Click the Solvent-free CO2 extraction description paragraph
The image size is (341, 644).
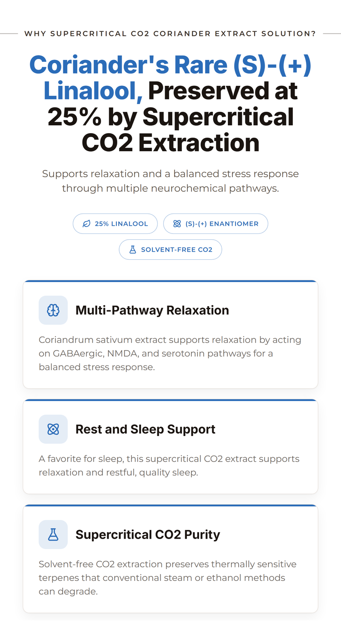[167, 578]
